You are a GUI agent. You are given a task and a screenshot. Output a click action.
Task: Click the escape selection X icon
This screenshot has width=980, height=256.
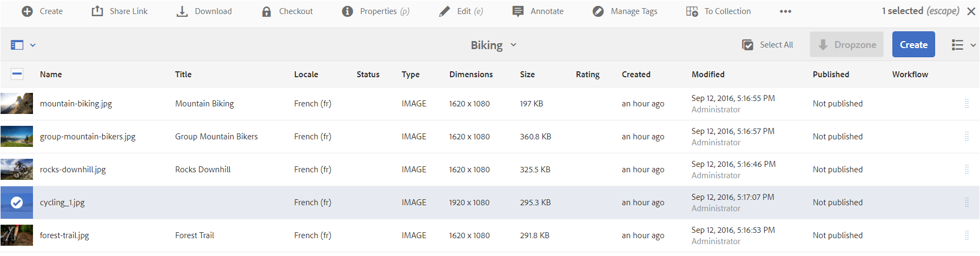tap(971, 11)
